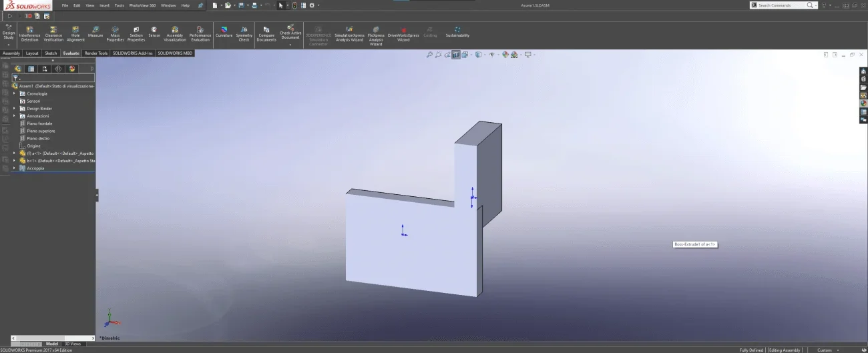Screen dimensions: 868x353
Task: Expand the Annotazioni tree node
Action: pyautogui.click(x=14, y=116)
